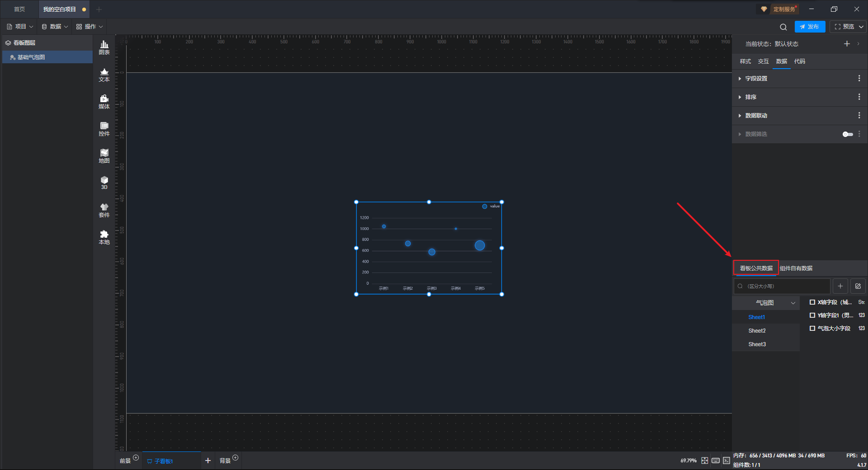Viewport: 868px width, 470px height.
Task: Switch to the 数据 properties tab
Action: tap(781, 61)
